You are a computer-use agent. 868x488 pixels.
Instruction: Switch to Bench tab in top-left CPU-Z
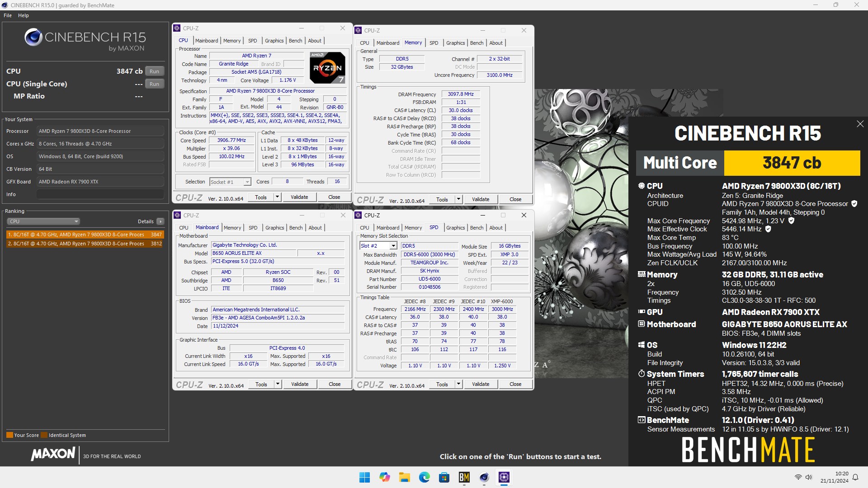[x=295, y=41]
